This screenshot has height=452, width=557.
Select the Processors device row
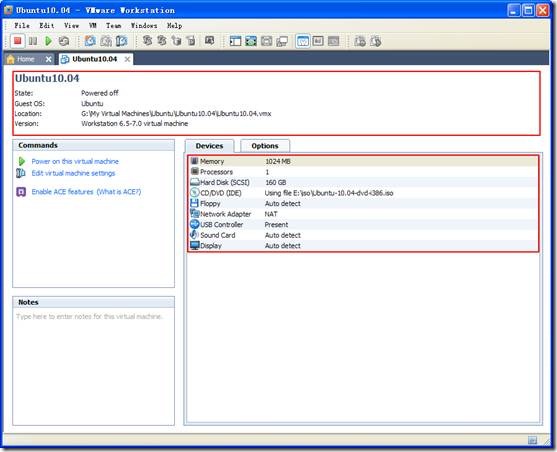point(363,172)
